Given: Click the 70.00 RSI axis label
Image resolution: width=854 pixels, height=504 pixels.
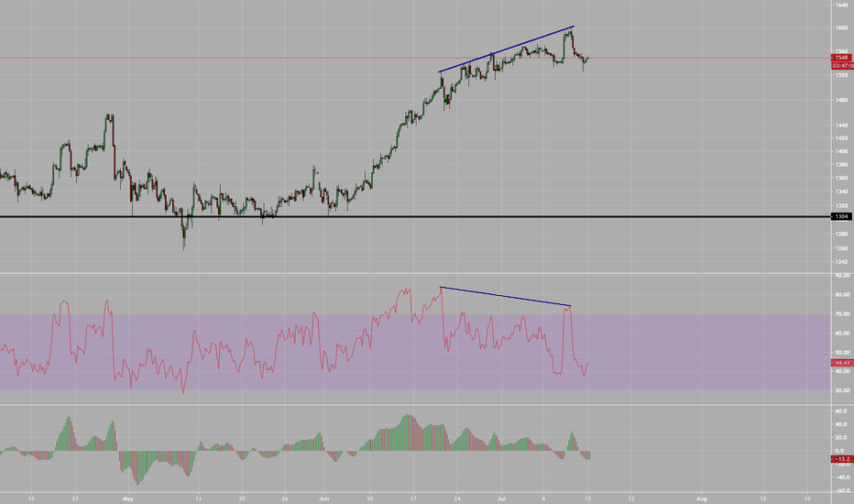Looking at the screenshot, I should click(842, 313).
